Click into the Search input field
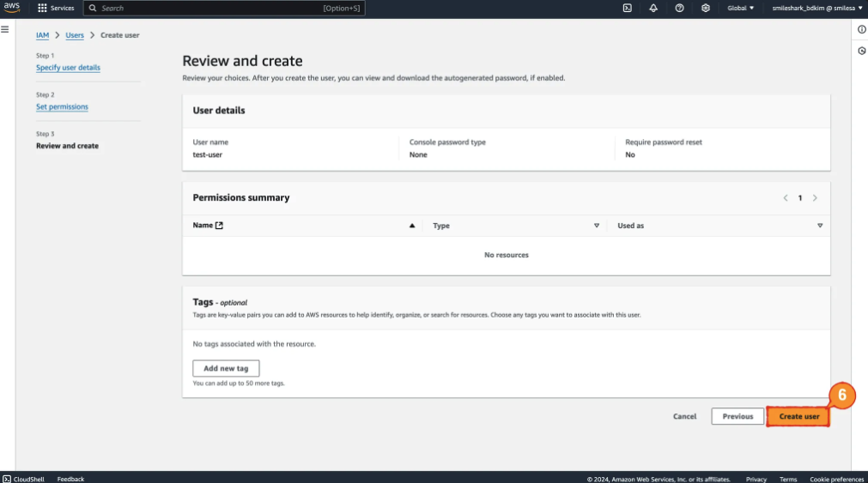Image resolution: width=868 pixels, height=483 pixels. coord(206,8)
